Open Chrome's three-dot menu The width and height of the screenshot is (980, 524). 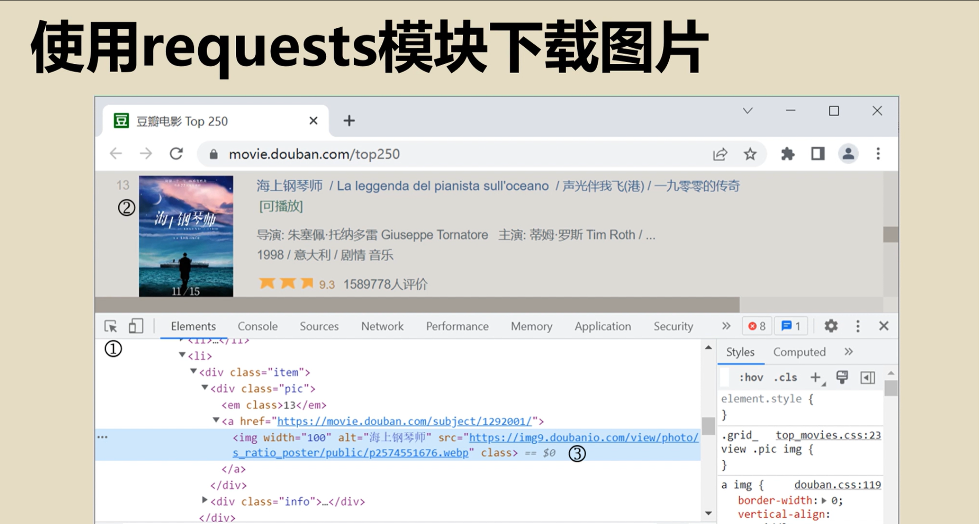[878, 154]
